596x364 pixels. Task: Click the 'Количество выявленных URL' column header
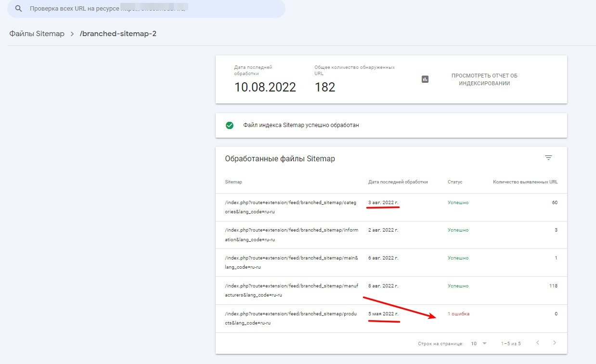pos(525,182)
